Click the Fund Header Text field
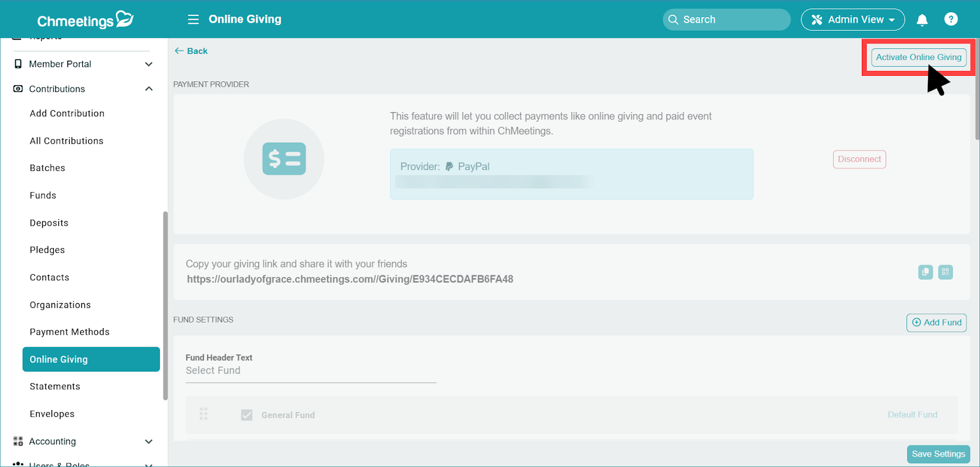980x467 pixels. (x=311, y=371)
